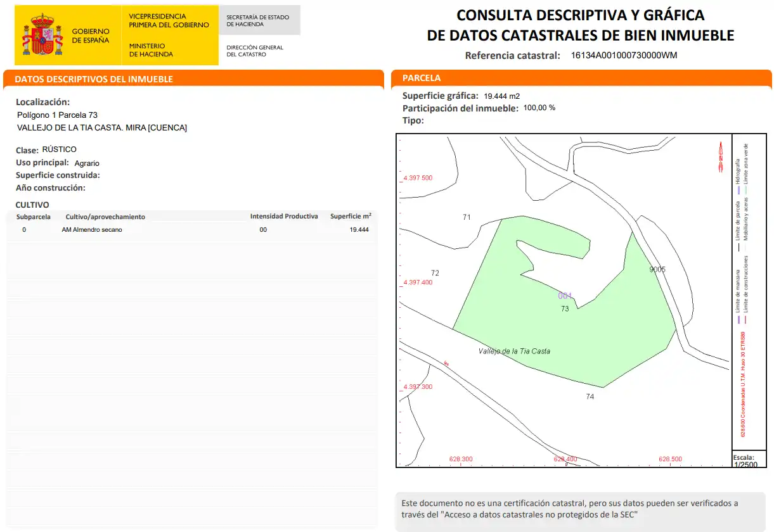Click the 'Intensidad Productiva' column header
The height and width of the screenshot is (532, 774).
pos(284,216)
